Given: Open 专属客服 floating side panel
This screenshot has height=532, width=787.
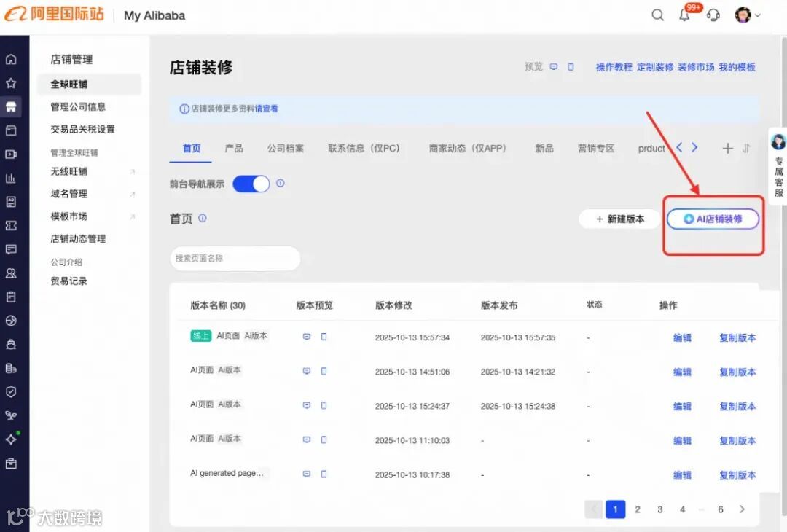Looking at the screenshot, I should point(778,165).
